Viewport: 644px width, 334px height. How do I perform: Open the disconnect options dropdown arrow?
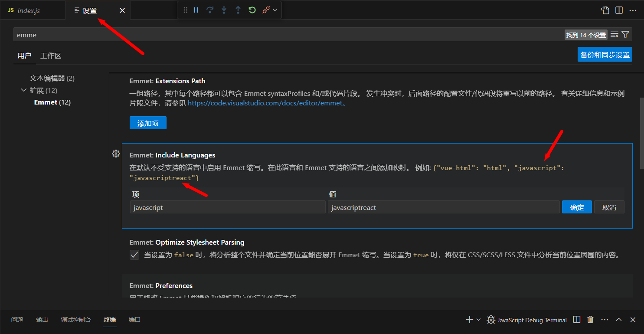tap(275, 10)
